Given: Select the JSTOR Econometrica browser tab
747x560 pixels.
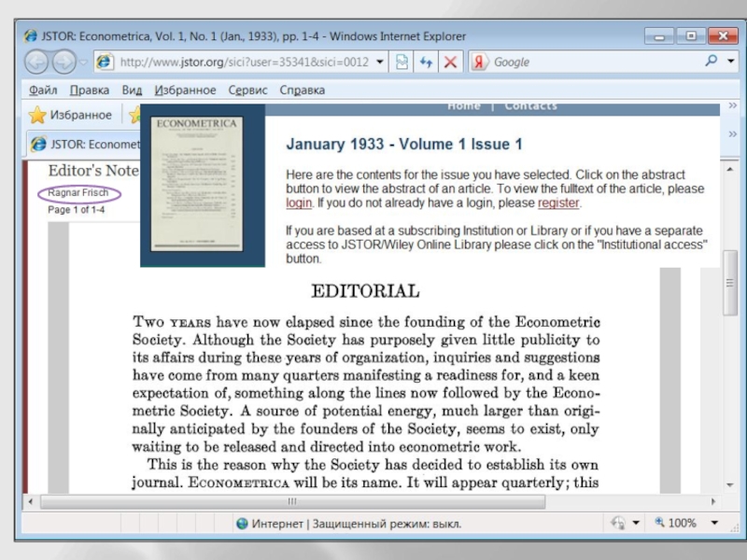Looking at the screenshot, I should coord(84,145).
